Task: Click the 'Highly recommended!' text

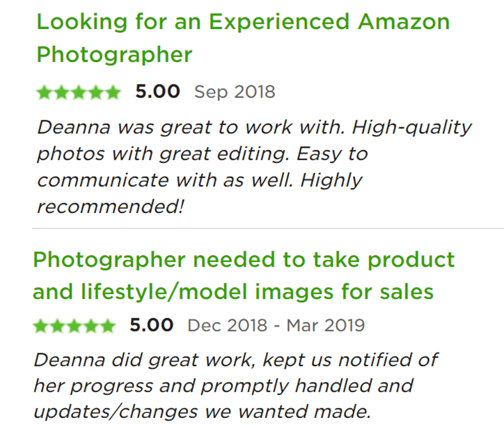Action: tap(200, 194)
